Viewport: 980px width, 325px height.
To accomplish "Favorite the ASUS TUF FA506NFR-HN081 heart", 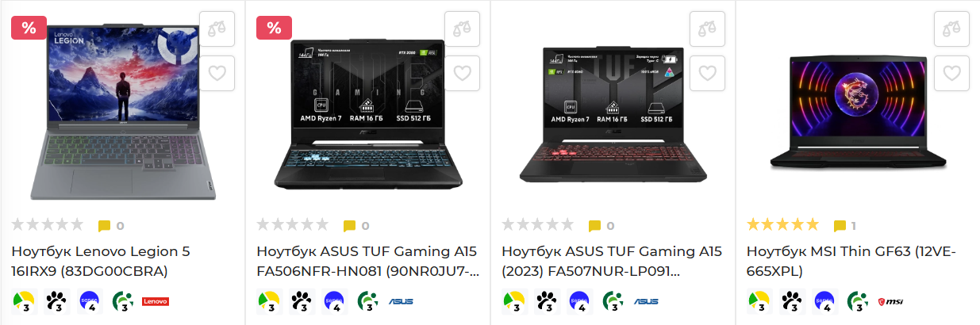I will pyautogui.click(x=462, y=73).
